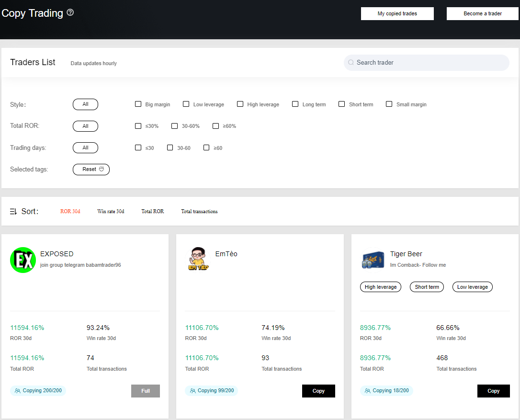Click Copy on Tiger Beer's card
This screenshot has height=420, width=520.
[x=493, y=391]
